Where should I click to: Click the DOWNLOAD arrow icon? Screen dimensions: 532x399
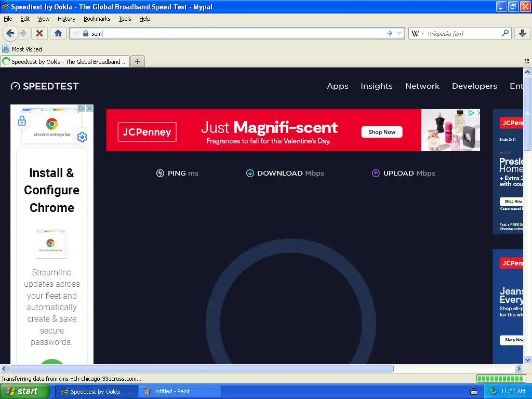point(250,174)
